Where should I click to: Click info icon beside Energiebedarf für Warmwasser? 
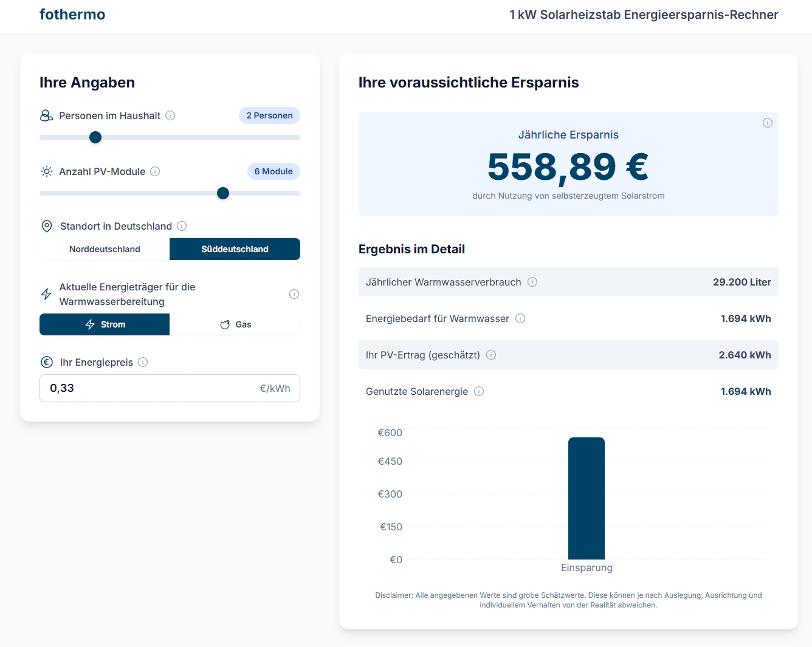click(520, 318)
